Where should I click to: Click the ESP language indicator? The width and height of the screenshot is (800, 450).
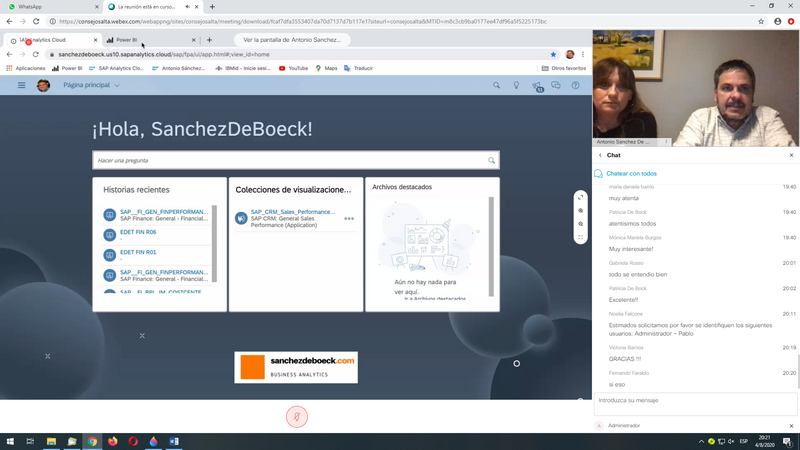pyautogui.click(x=744, y=441)
